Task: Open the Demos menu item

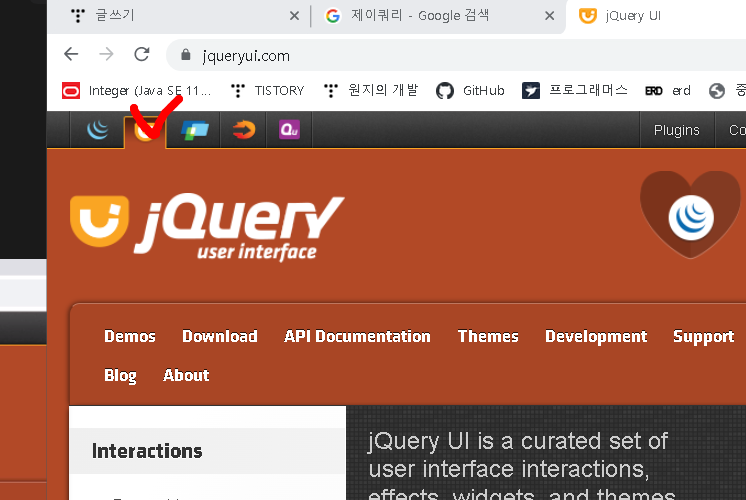Action: (130, 336)
